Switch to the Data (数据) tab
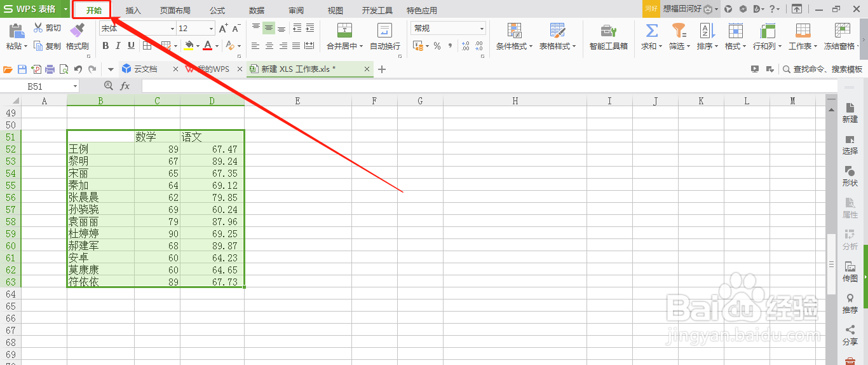This screenshot has width=868, height=365. coord(257,10)
